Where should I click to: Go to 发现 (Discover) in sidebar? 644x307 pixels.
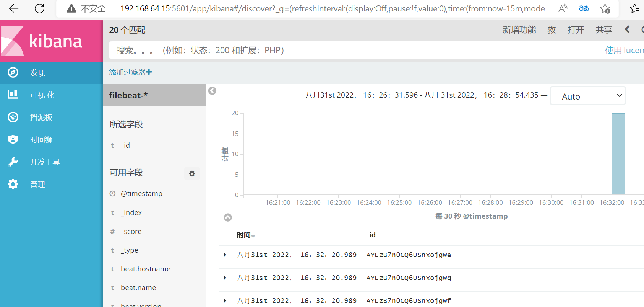click(37, 73)
